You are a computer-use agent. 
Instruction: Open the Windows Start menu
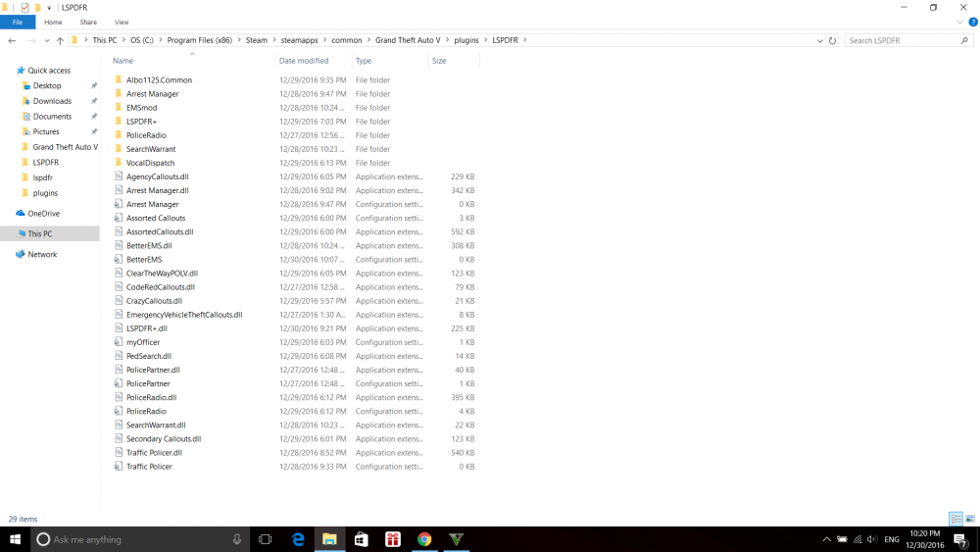[15, 539]
